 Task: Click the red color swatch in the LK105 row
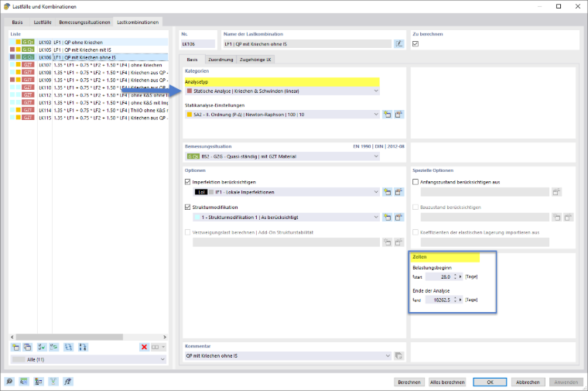tap(12, 50)
